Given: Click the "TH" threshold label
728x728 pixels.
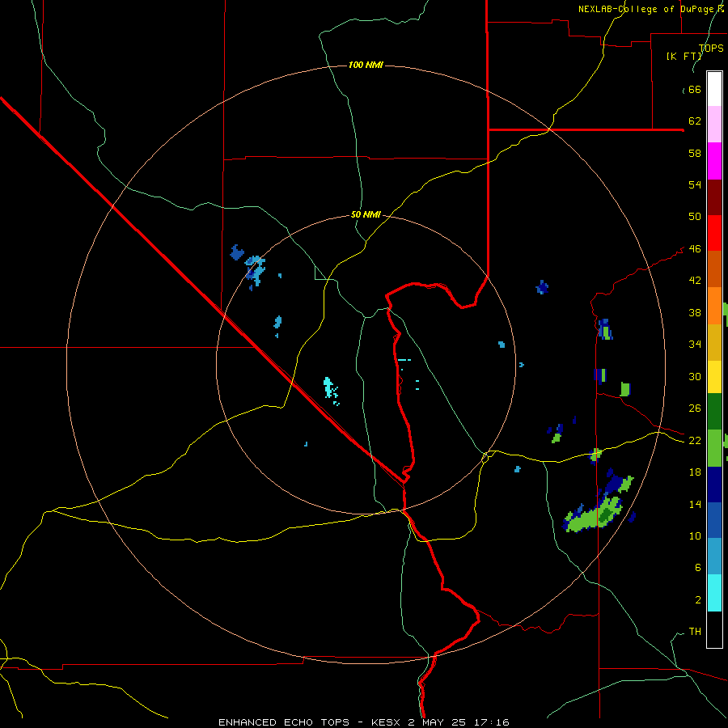Looking at the screenshot, I should point(695,632).
